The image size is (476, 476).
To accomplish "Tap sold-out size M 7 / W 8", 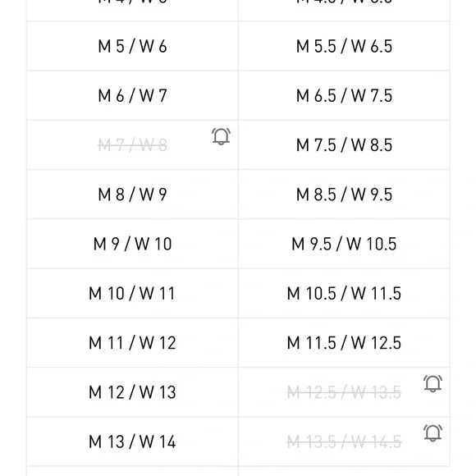I will click(x=132, y=145).
